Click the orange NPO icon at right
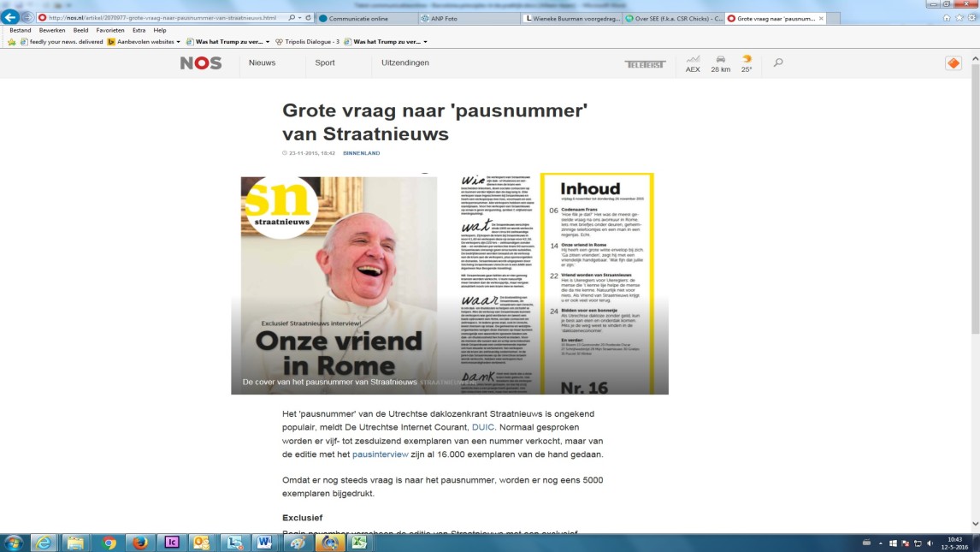 click(953, 63)
